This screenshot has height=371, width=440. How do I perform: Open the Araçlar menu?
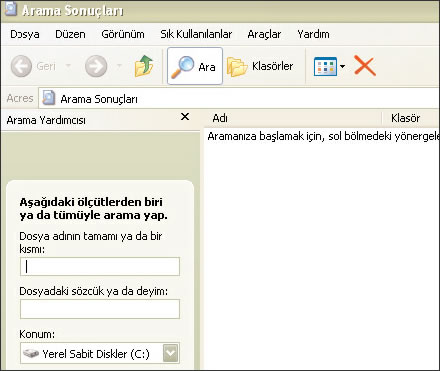click(x=264, y=34)
